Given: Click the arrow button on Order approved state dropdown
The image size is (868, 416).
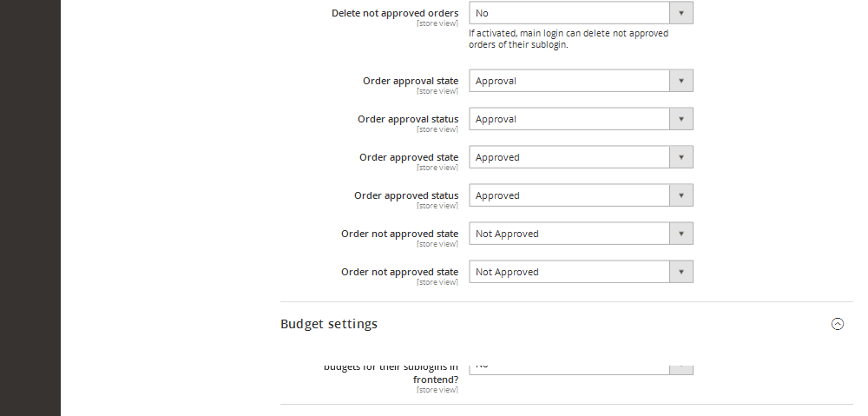Looking at the screenshot, I should pyautogui.click(x=681, y=157).
